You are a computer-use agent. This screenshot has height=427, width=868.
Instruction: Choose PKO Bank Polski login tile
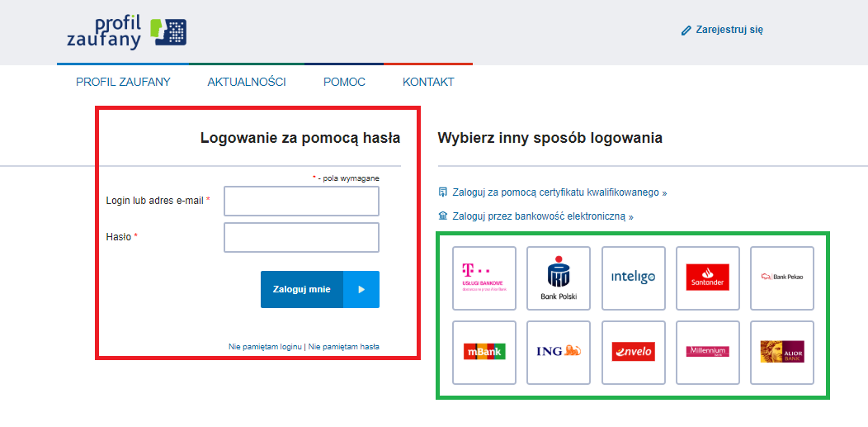pyautogui.click(x=559, y=278)
